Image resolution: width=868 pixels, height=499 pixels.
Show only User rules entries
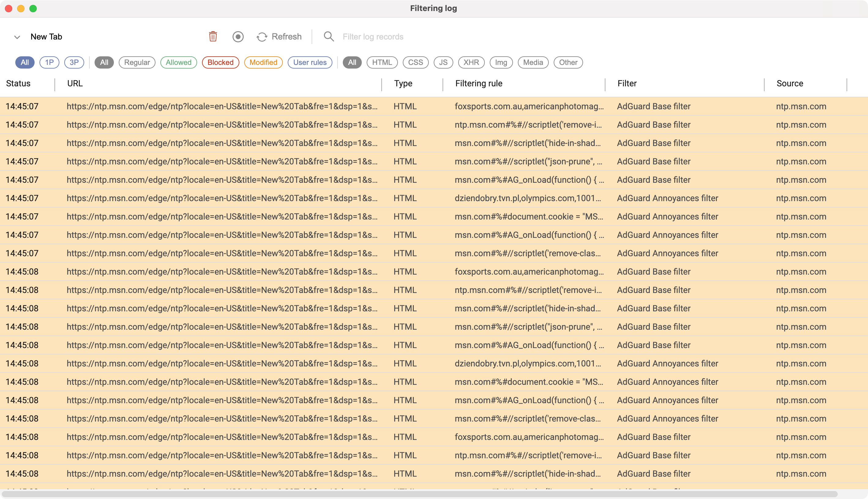(x=310, y=62)
